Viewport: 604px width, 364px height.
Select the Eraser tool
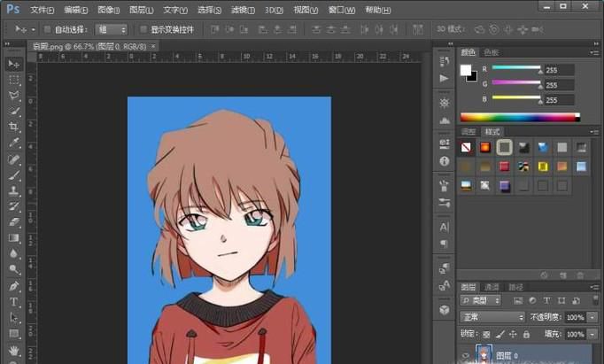click(x=14, y=222)
